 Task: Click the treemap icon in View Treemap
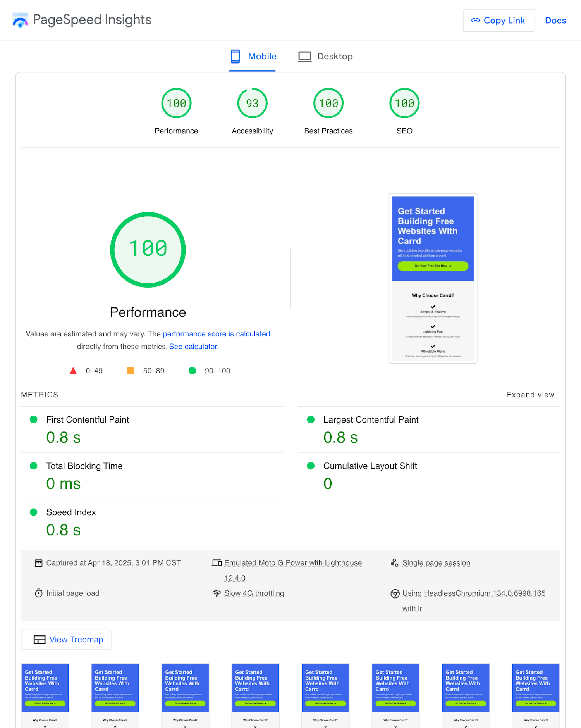[40, 640]
